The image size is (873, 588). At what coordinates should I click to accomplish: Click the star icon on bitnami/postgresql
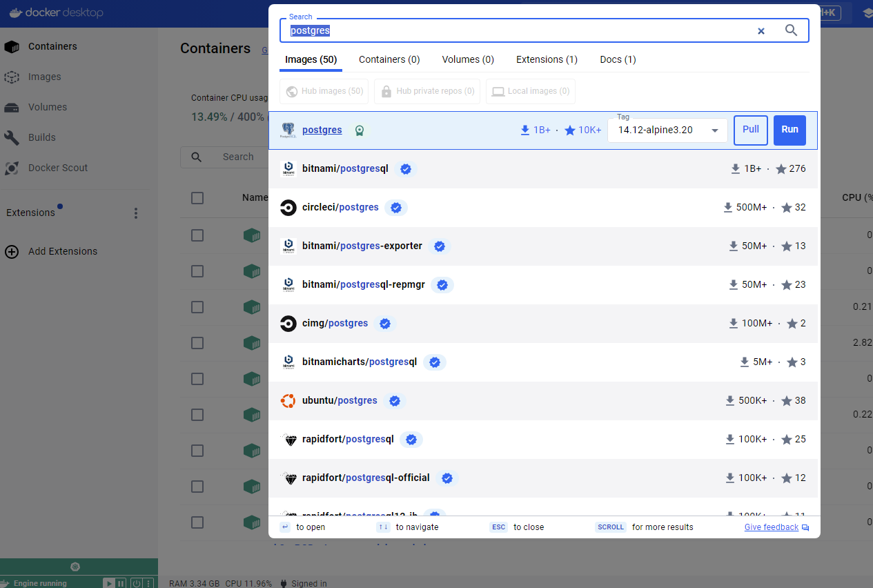click(x=781, y=169)
